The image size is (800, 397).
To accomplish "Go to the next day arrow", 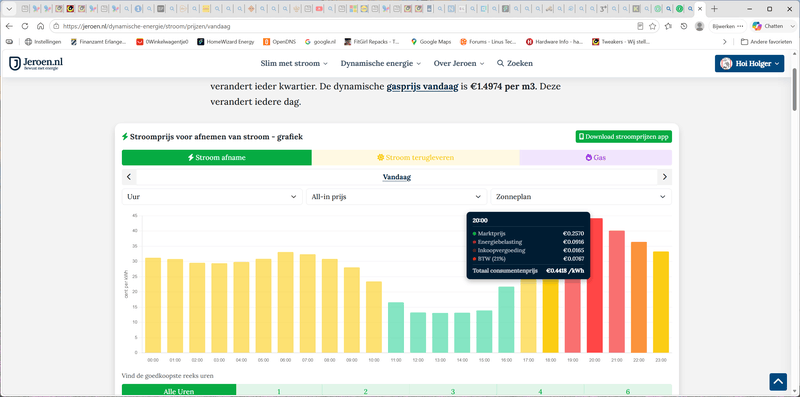I will coord(664,177).
